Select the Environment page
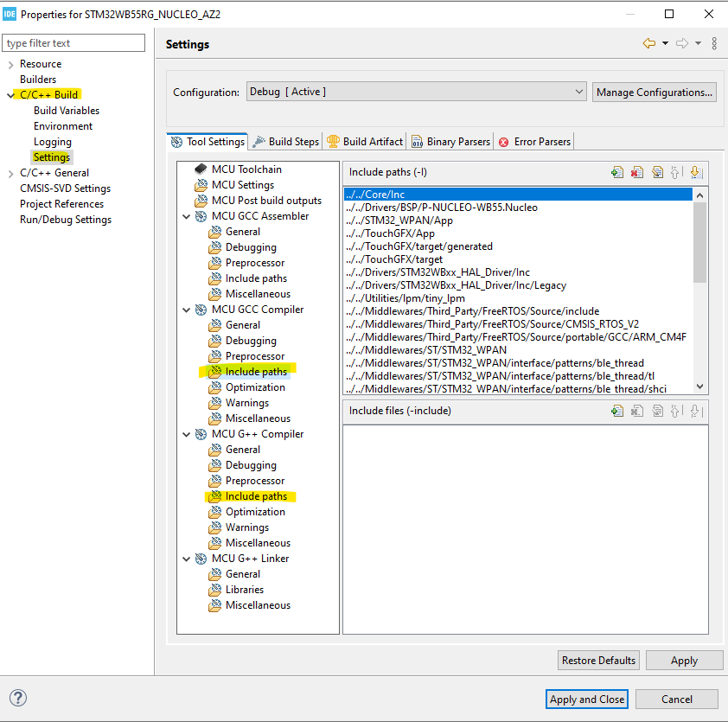The image size is (728, 722). click(62, 126)
